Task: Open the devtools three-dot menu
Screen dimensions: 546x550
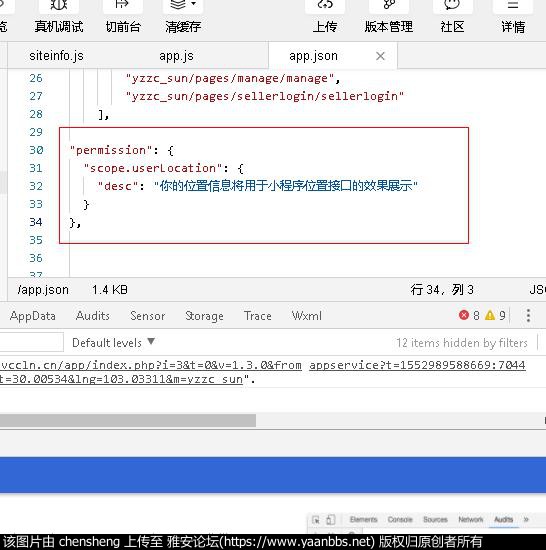Action: 528,315
